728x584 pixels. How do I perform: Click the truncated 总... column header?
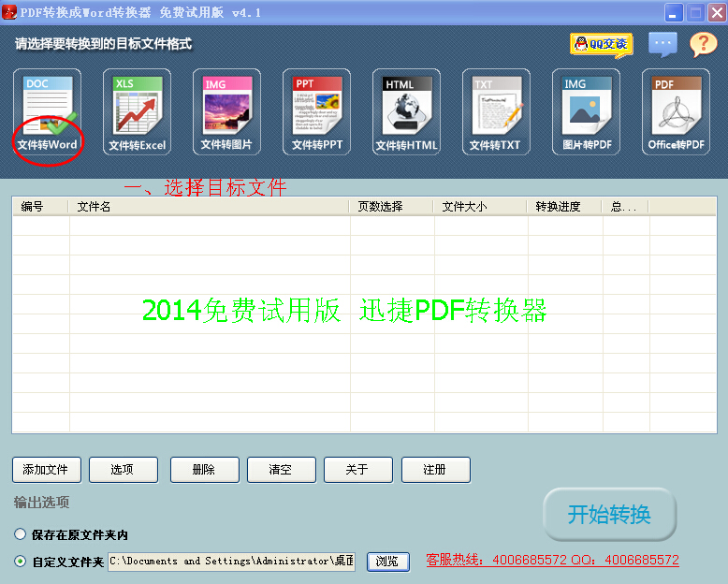pos(625,207)
